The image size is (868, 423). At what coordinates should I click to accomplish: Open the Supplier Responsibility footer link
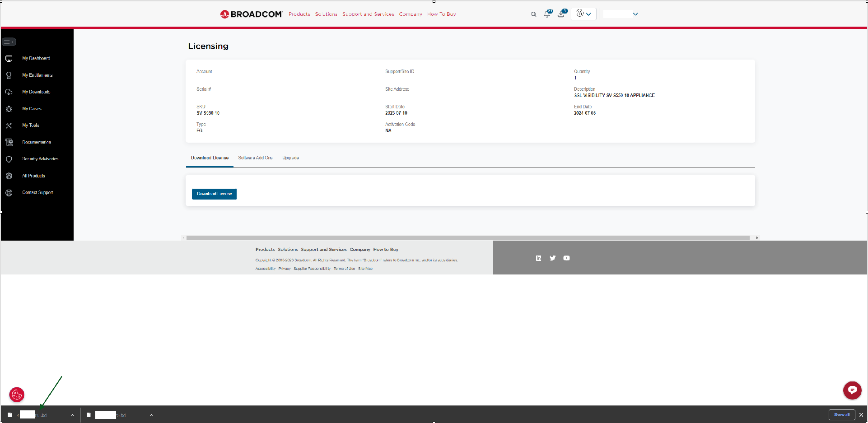point(312,269)
